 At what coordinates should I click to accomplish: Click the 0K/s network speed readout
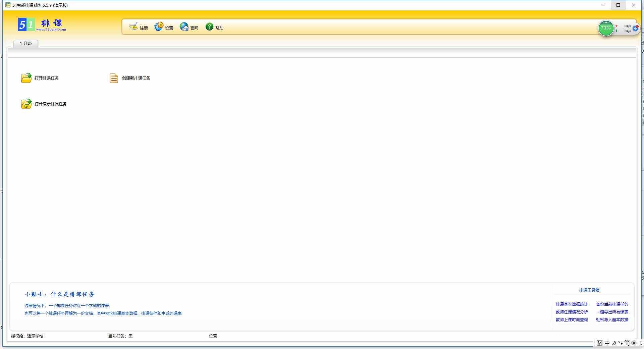[x=627, y=29]
